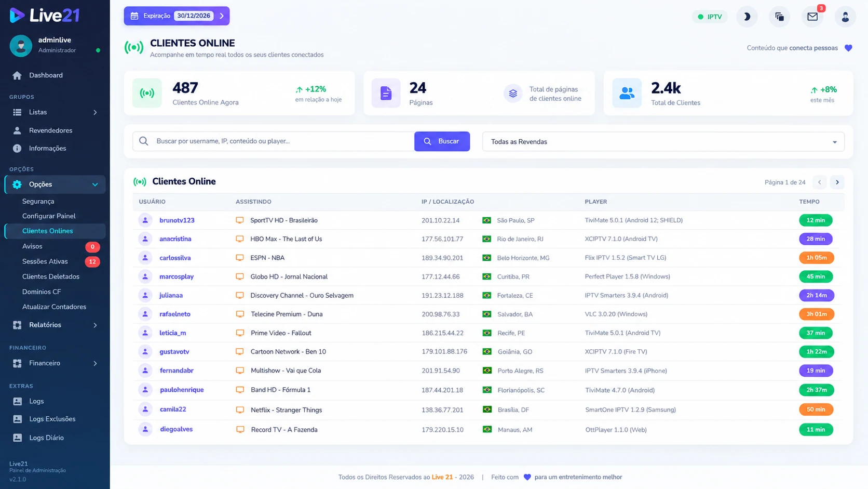Expand the Relatórios sidebar group

pos(55,325)
